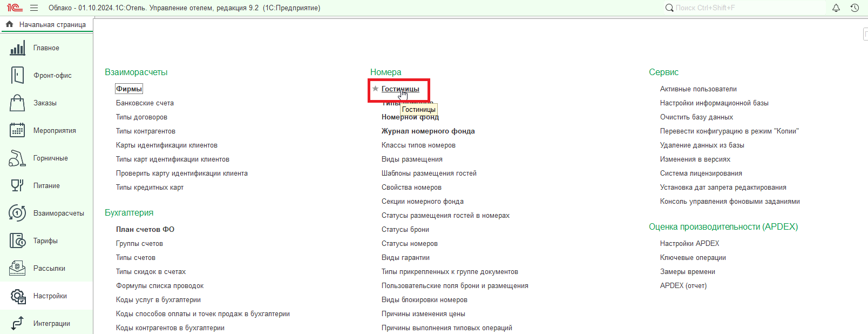Viewport: 868px width, 334px height.
Task: Click the home icon on Начальная страница tab
Action: (x=9, y=24)
